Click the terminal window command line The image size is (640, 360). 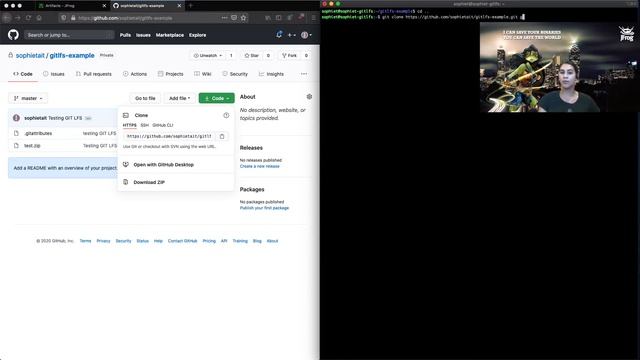click(422, 17)
